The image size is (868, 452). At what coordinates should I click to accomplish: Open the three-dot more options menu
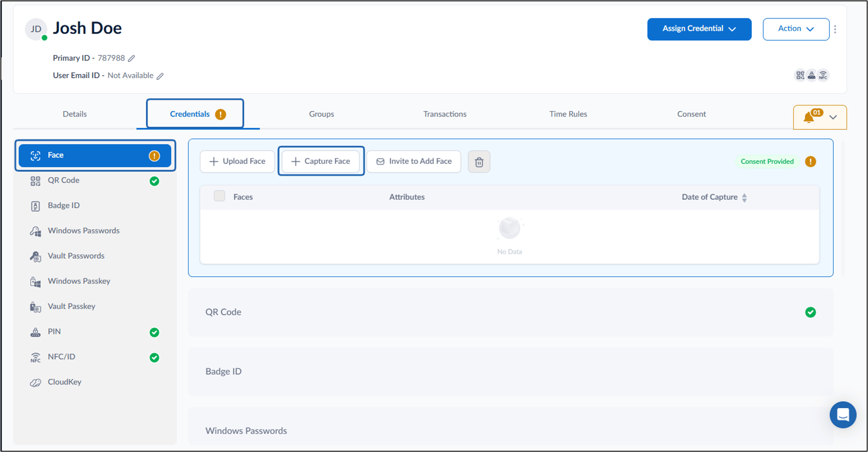(835, 29)
